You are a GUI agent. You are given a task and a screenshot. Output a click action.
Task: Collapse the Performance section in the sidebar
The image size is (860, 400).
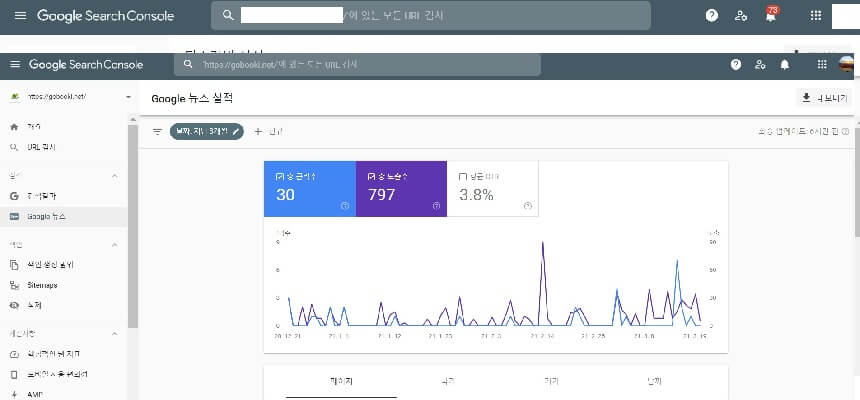pyautogui.click(x=115, y=176)
